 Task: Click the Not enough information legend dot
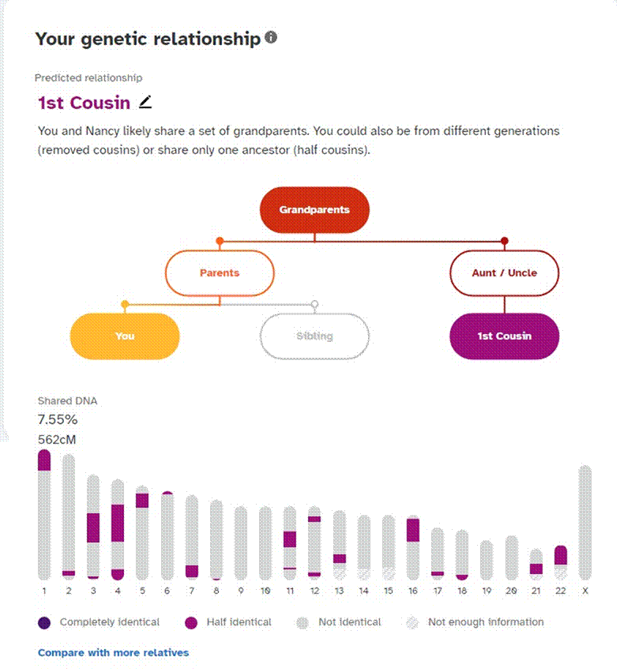412,623
